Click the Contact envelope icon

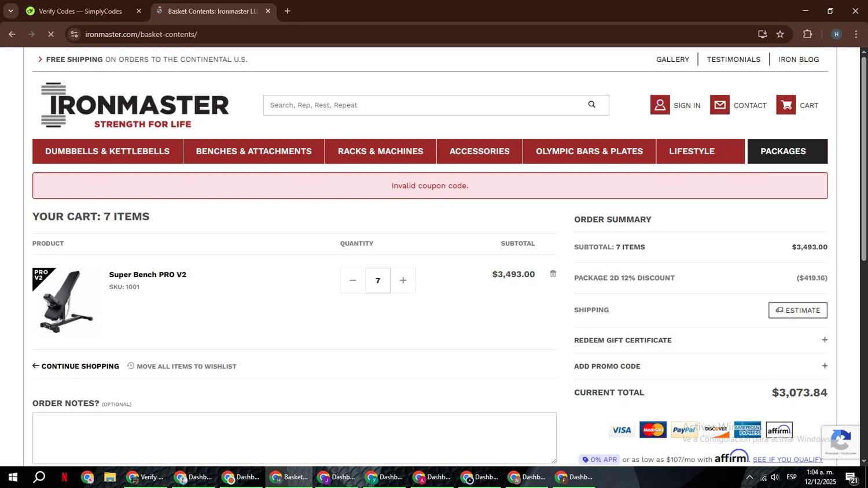(x=719, y=105)
